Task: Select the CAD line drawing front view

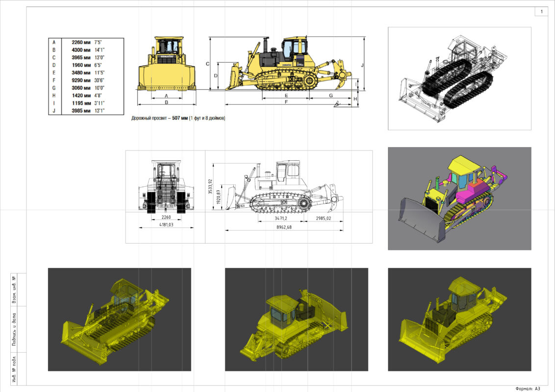Action: point(166,187)
